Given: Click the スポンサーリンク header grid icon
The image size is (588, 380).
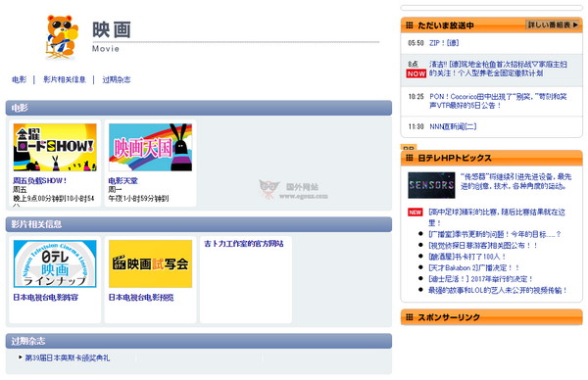Looking at the screenshot, I should [x=409, y=317].
